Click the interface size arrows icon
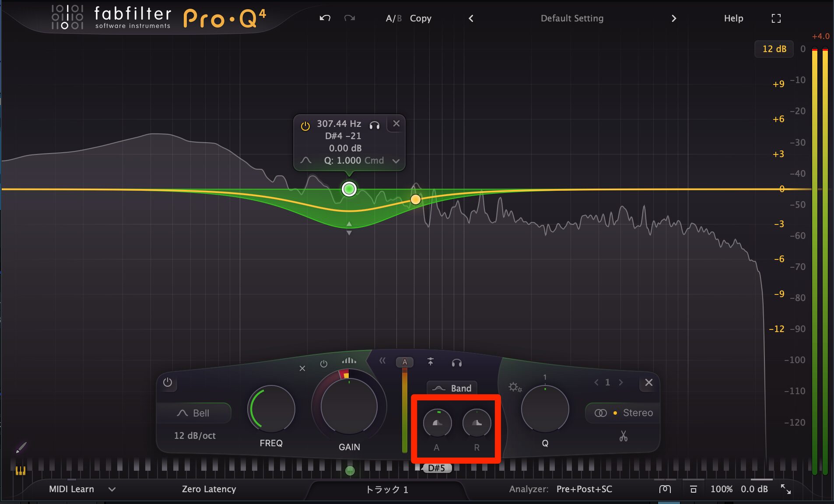834x504 pixels. click(786, 489)
